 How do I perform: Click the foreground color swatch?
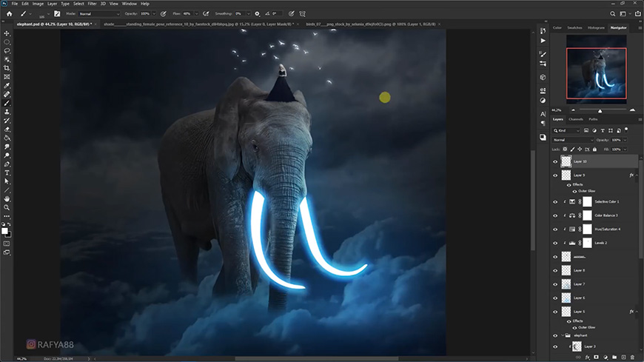(4, 231)
